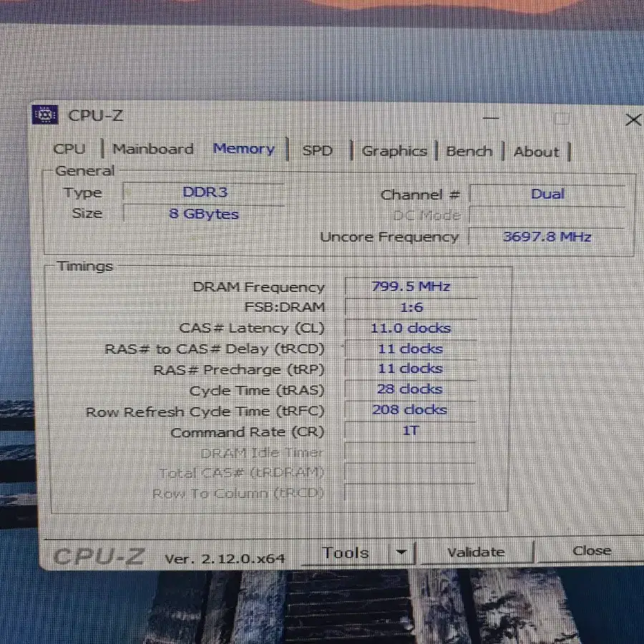This screenshot has width=644, height=644.
Task: Click the DDR3 type value
Action: pyautogui.click(x=204, y=192)
